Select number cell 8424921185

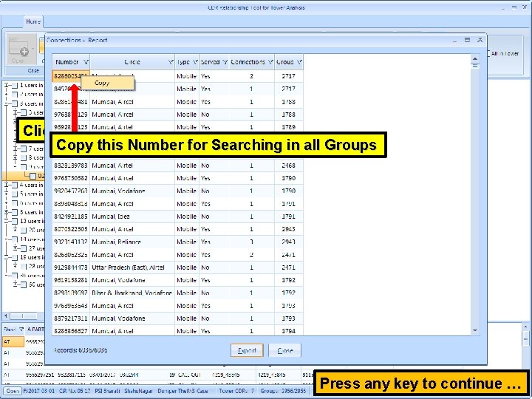[x=71, y=216]
